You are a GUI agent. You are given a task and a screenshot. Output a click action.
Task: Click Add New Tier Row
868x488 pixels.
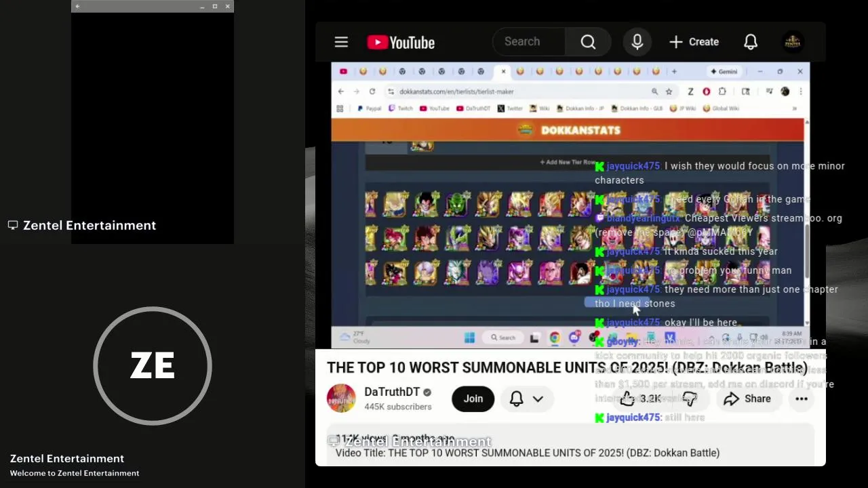567,162
